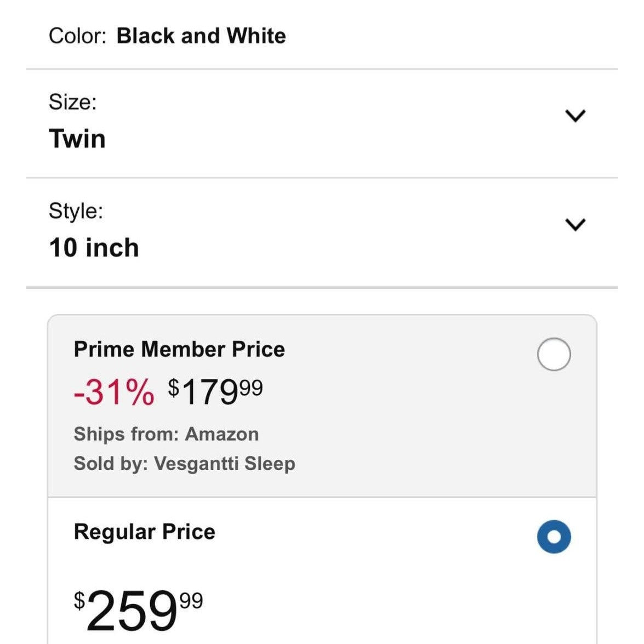Image resolution: width=644 pixels, height=644 pixels.
Task: Click the Size: label
Action: (73, 102)
